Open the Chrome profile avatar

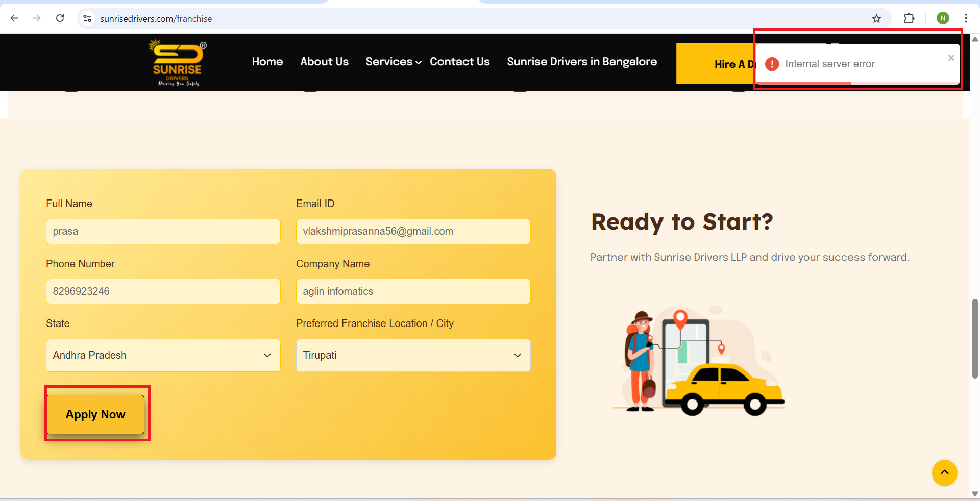point(943,18)
